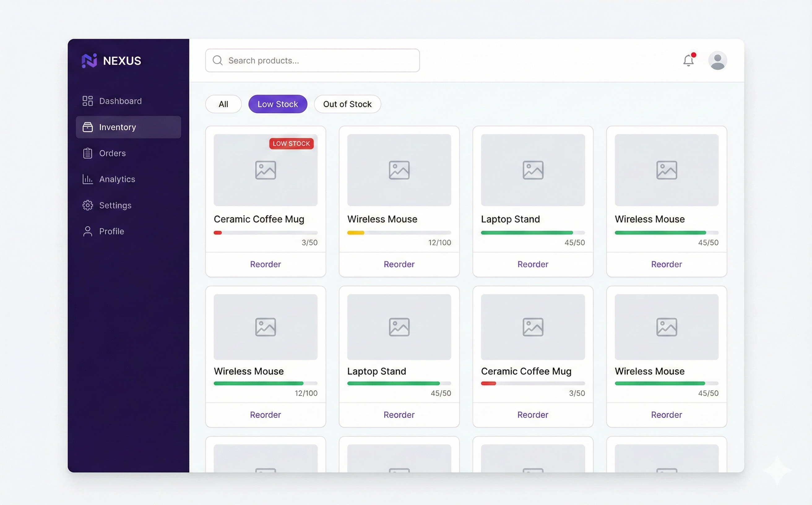Open the user avatar in the top bar
This screenshot has height=505, width=812.
(x=718, y=60)
